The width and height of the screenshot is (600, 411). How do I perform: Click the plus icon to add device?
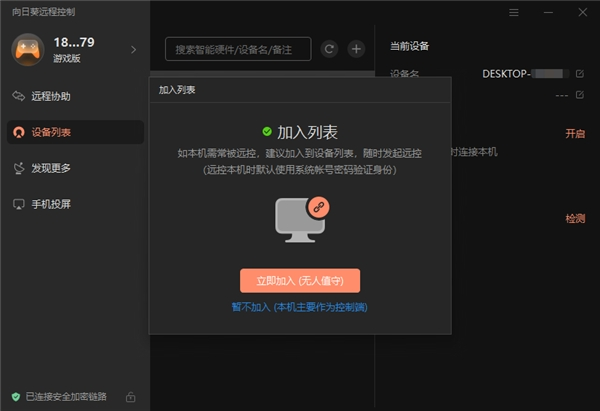[x=355, y=48]
